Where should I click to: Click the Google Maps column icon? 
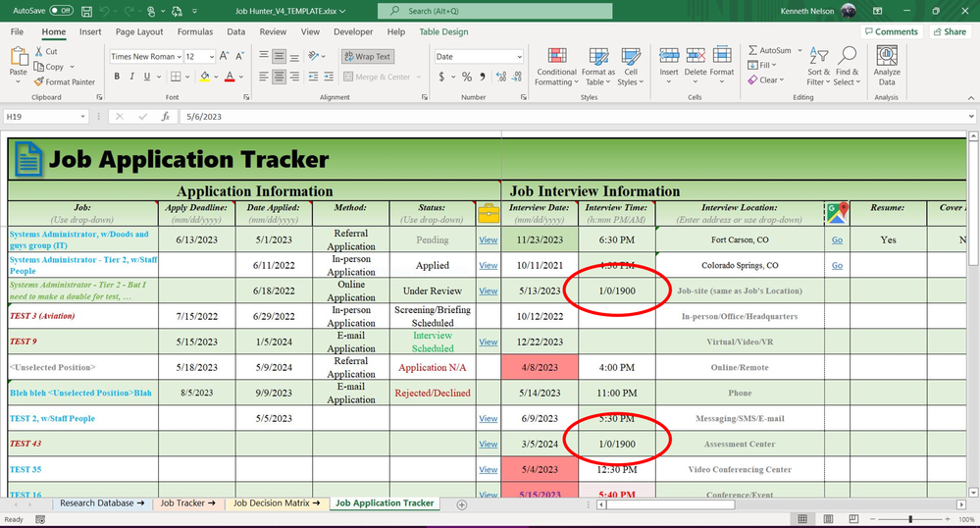[837, 213]
